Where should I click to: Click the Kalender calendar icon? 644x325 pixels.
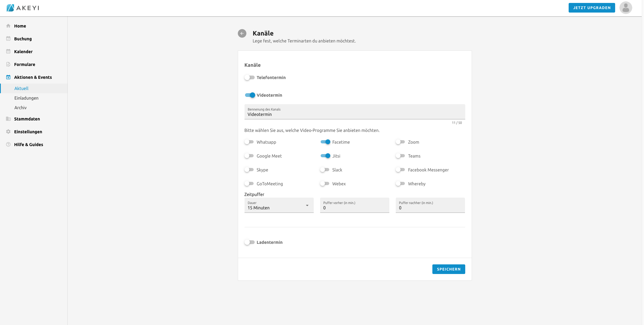tap(8, 52)
